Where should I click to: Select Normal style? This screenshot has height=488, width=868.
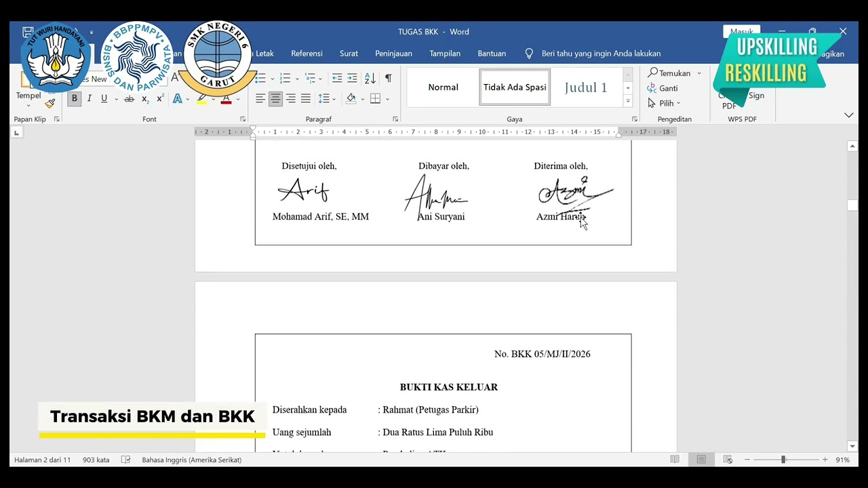[x=443, y=87]
